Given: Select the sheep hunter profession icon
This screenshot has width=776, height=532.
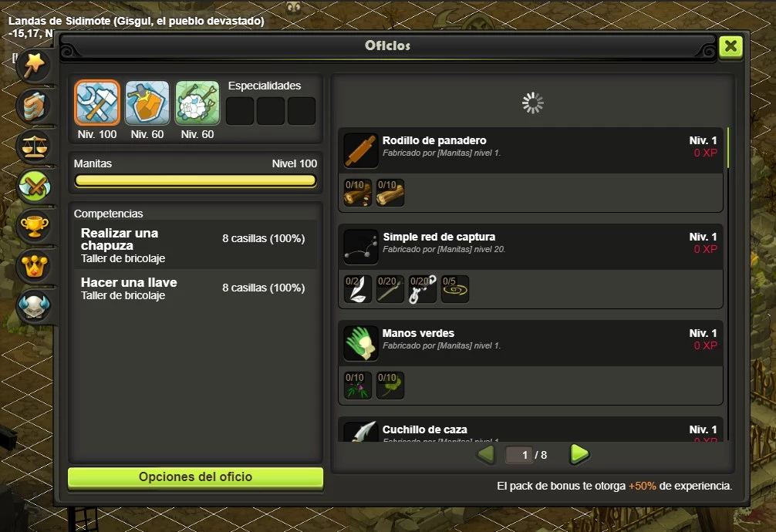Looking at the screenshot, I should click(x=197, y=103).
